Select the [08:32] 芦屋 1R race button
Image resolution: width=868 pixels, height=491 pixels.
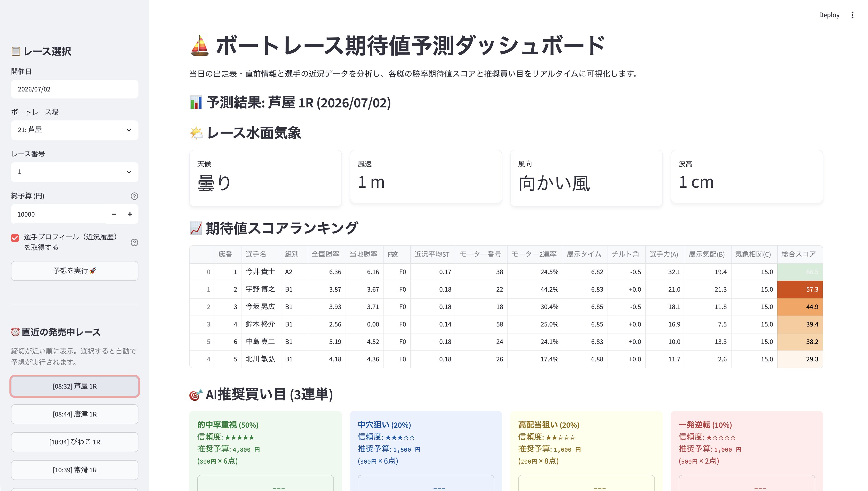pos(74,386)
